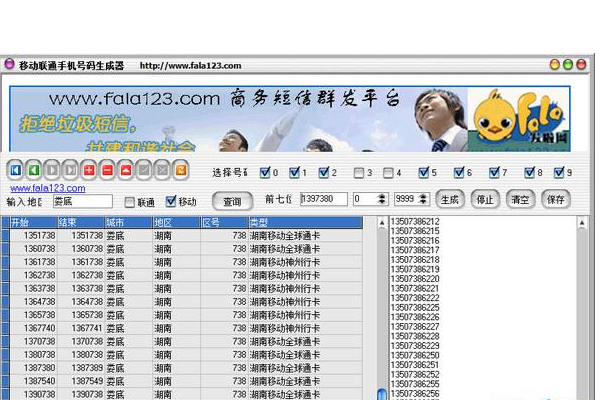This screenshot has width=600, height=400.
Task: Uncheck digit 9 checkbox
Action: (x=559, y=173)
